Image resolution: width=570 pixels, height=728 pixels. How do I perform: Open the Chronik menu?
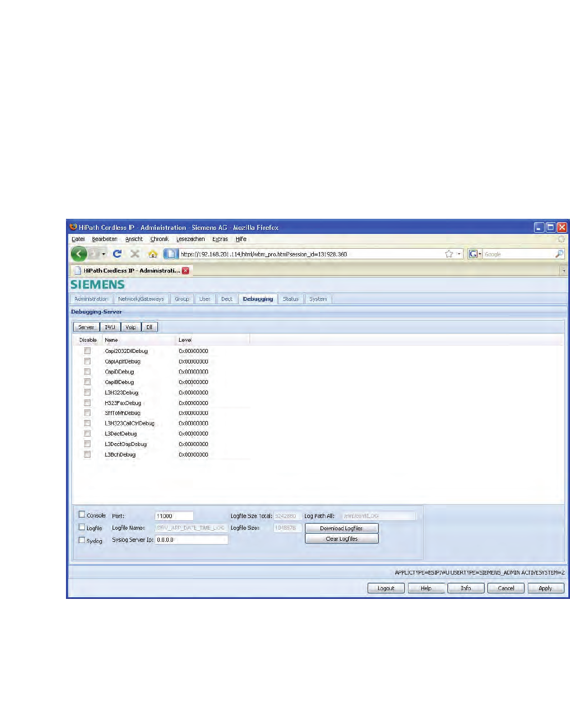coord(160,239)
